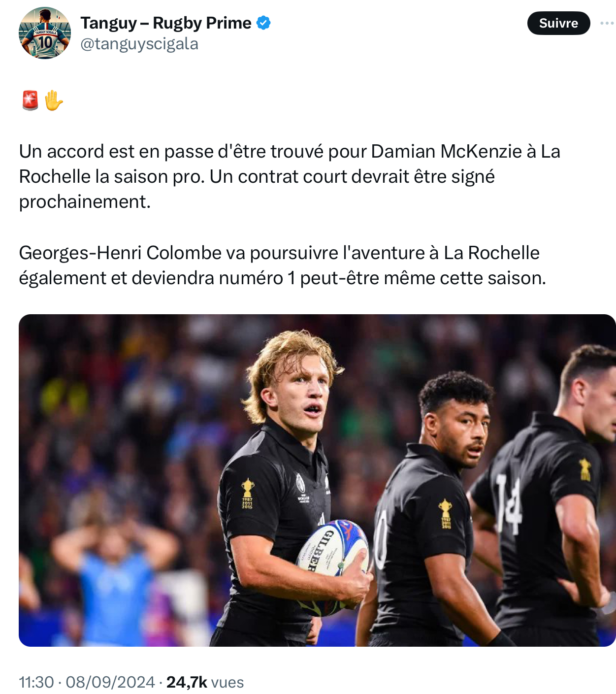This screenshot has width=616, height=694.
Task: Click the 08/09/2024 date
Action: [x=110, y=682]
